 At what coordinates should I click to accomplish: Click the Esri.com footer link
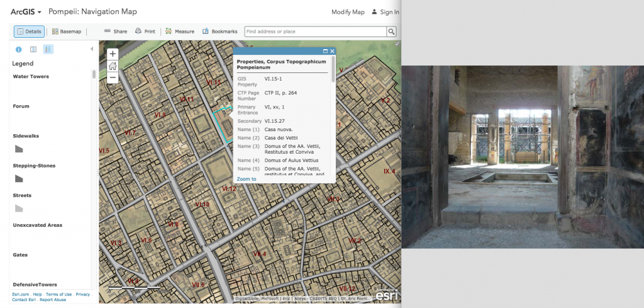coord(21,294)
